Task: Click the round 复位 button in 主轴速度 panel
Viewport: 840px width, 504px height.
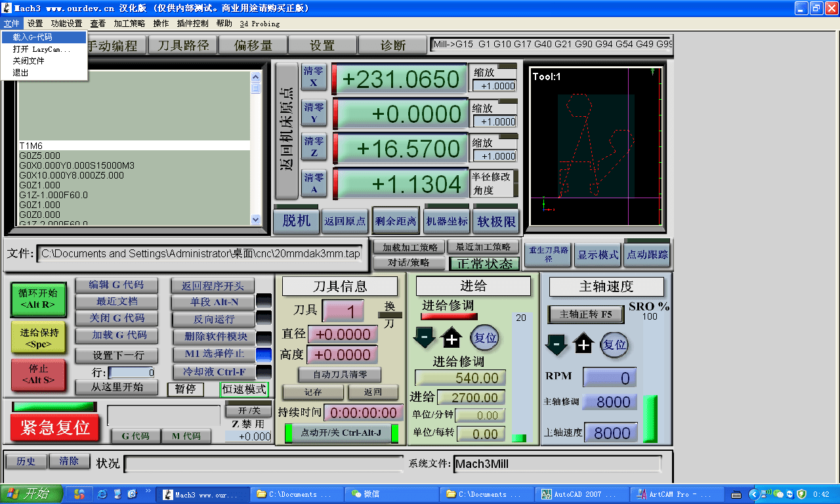Action: pyautogui.click(x=614, y=345)
